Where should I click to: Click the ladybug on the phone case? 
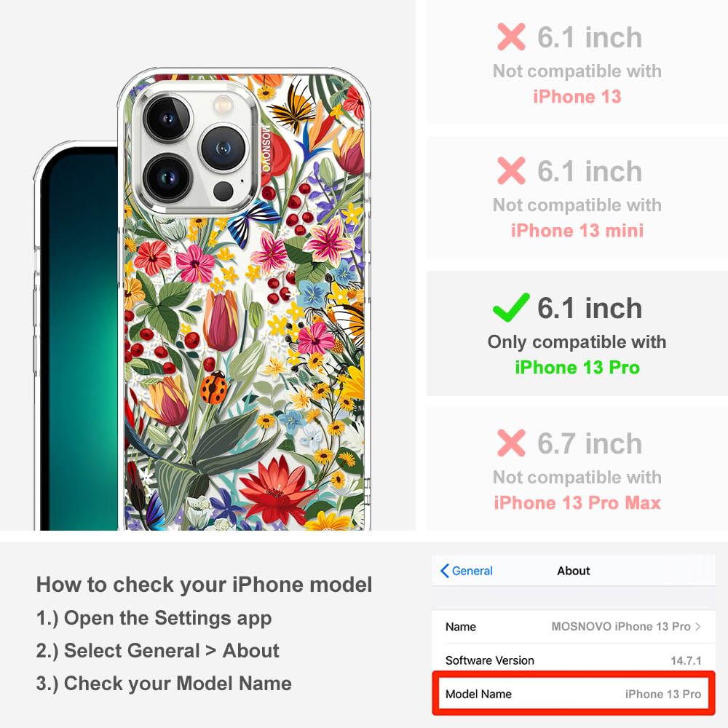click(x=214, y=387)
